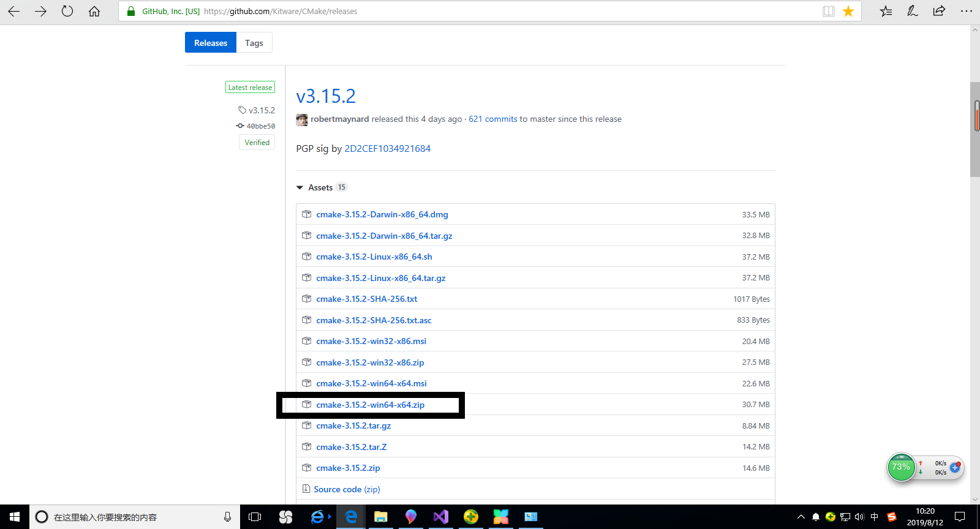Click the package icon beside cmake-3.15.2-Darwin-x86_64.dmg
980x529 pixels.
pos(307,214)
